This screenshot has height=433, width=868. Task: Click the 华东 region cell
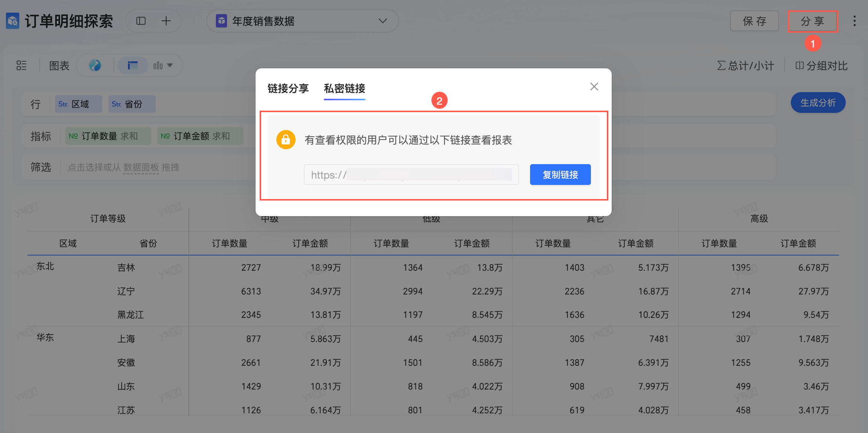tap(45, 337)
